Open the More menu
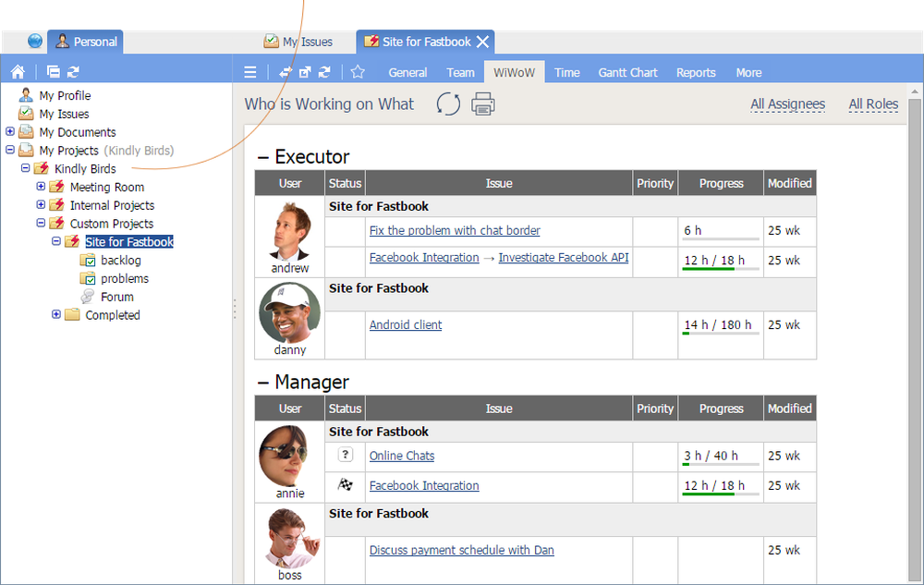924x585 pixels. coord(748,72)
